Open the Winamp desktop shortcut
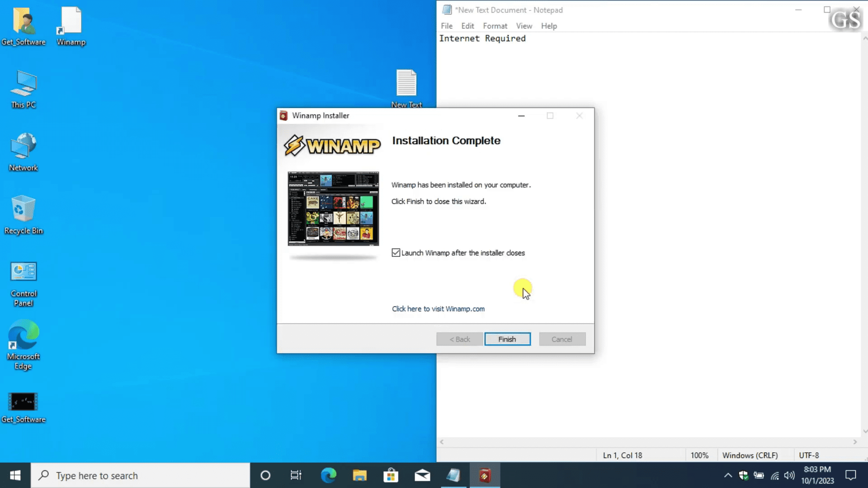 [71, 27]
